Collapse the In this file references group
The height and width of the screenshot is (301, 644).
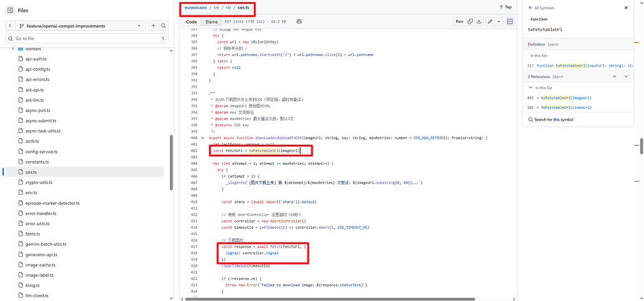coord(531,88)
